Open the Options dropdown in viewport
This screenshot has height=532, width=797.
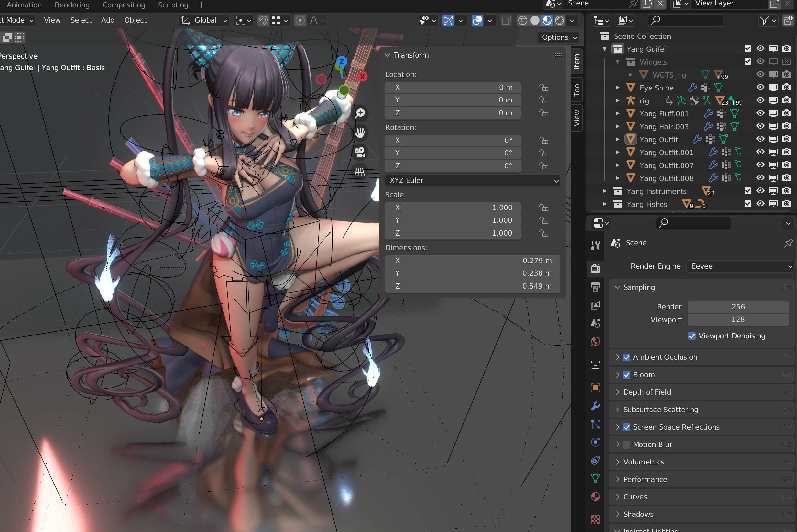[558, 37]
